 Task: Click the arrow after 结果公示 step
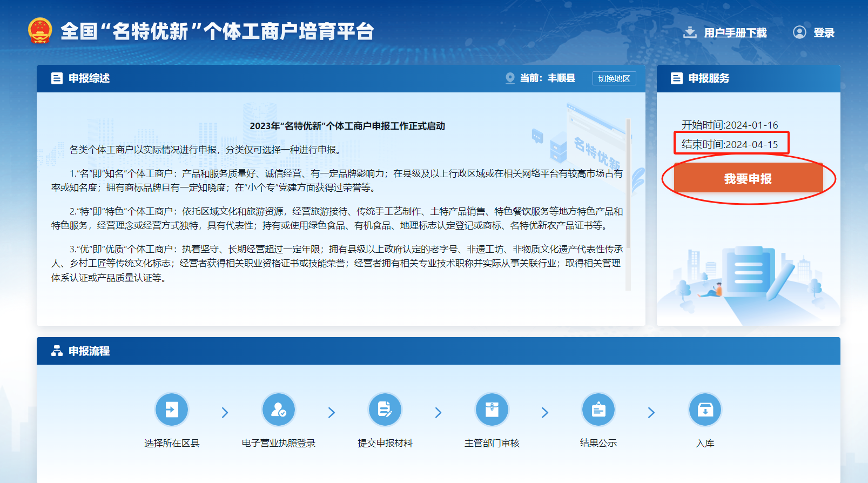tap(651, 413)
